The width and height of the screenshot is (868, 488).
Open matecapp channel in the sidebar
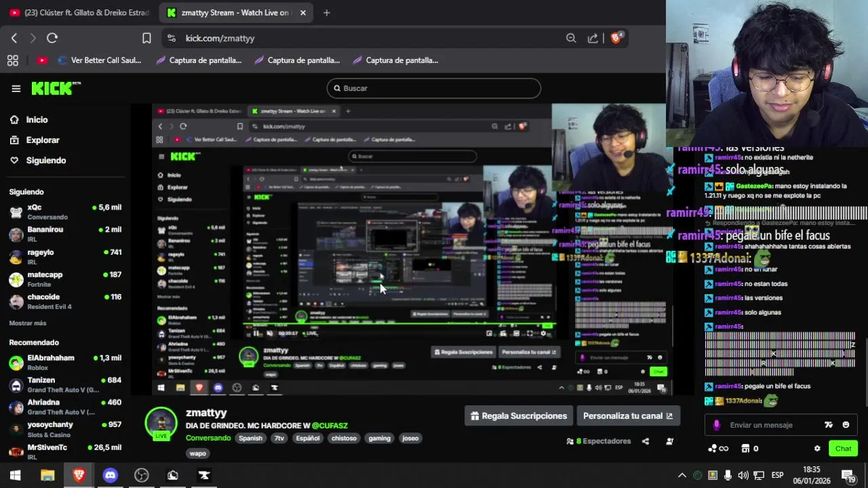65,279
